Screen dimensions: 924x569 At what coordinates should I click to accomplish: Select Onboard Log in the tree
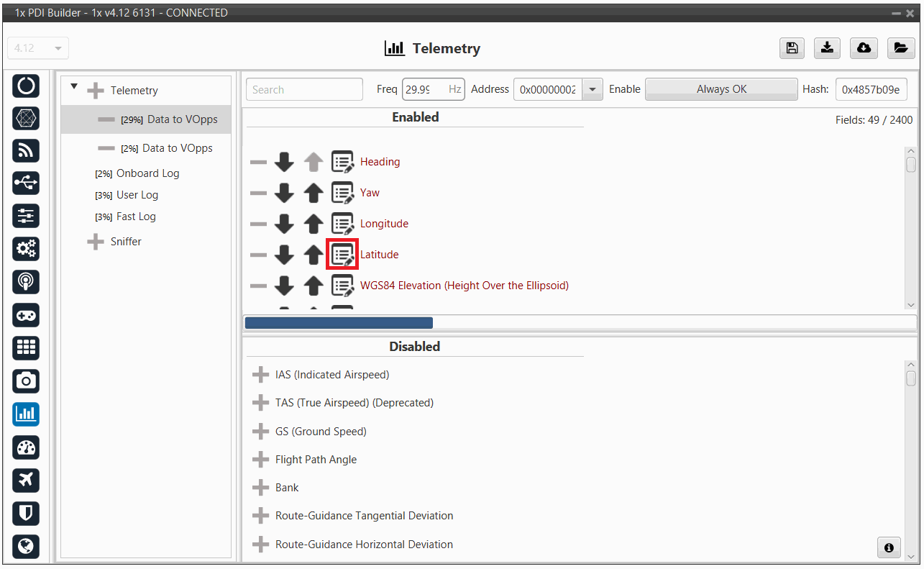coord(147,173)
